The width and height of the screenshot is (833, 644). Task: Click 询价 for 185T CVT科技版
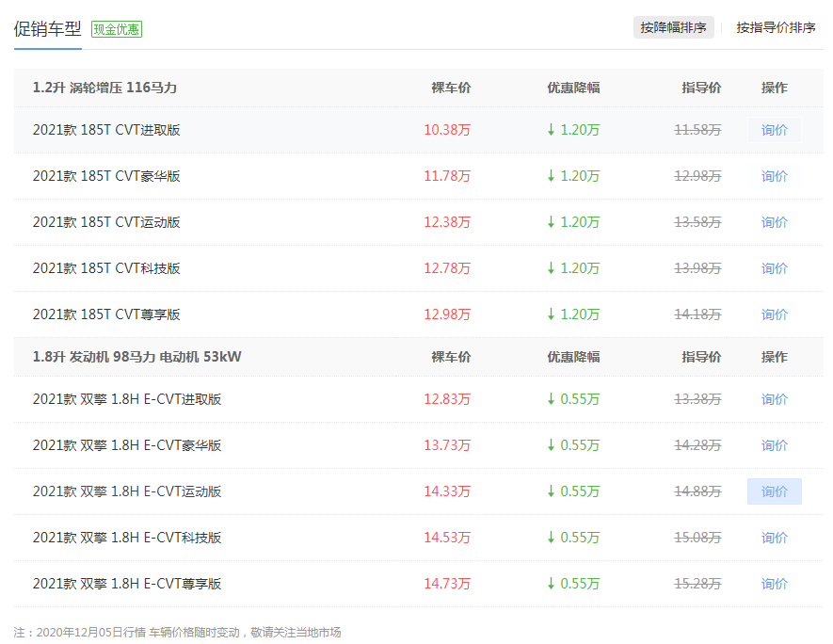point(774,268)
